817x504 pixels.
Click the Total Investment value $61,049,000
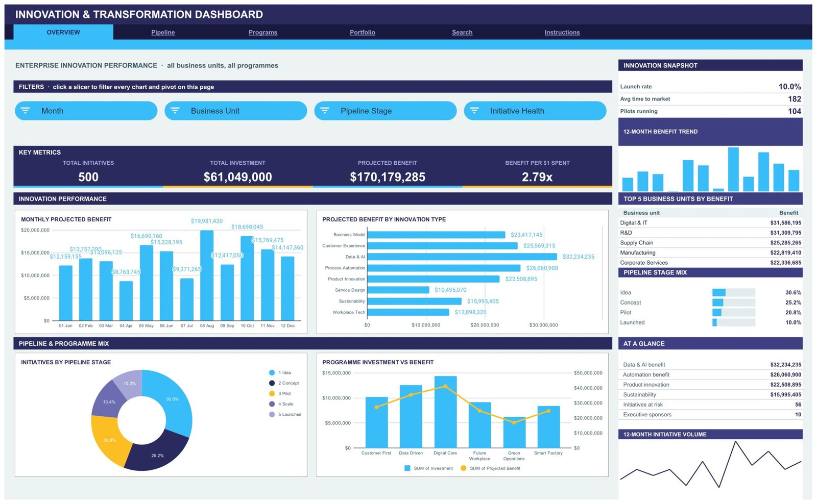[237, 177]
